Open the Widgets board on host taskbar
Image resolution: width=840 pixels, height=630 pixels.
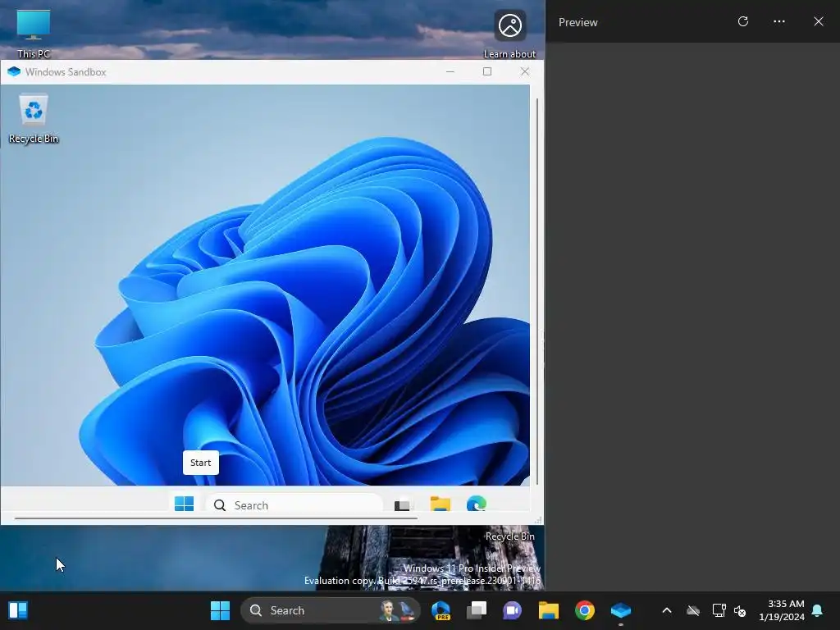pyautogui.click(x=18, y=610)
